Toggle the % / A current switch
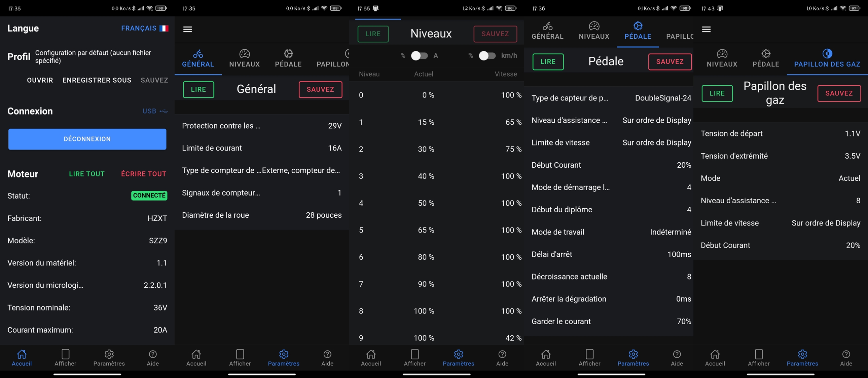The width and height of the screenshot is (868, 378). (419, 55)
